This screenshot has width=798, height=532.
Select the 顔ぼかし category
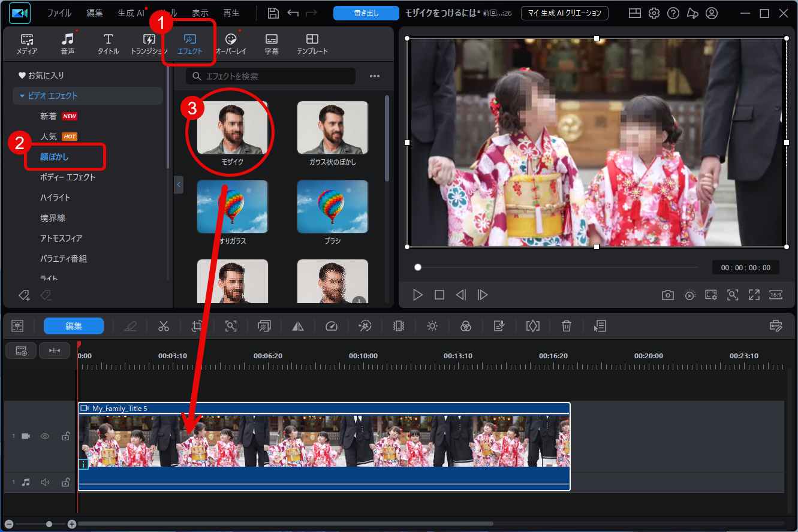tap(55, 157)
